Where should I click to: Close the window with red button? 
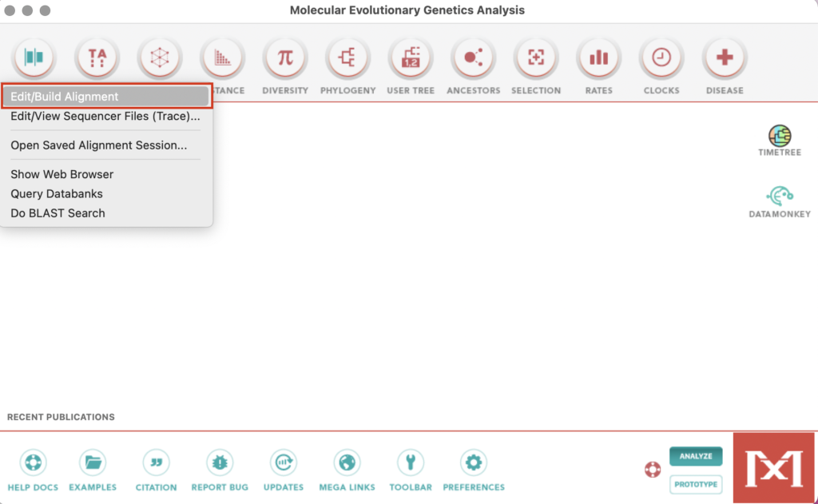tap(10, 10)
